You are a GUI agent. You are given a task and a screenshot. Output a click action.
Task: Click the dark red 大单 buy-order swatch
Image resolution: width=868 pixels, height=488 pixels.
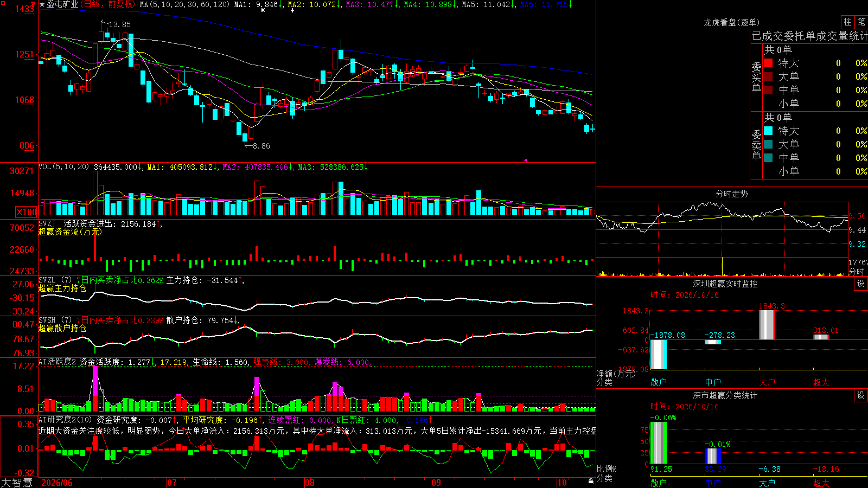coord(768,76)
